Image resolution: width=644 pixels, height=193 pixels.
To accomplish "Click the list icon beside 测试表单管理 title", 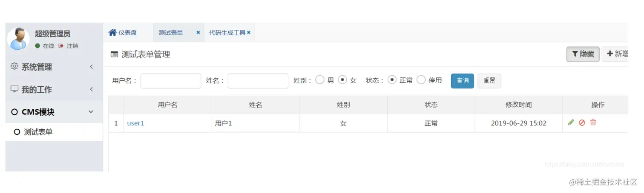I will point(114,54).
